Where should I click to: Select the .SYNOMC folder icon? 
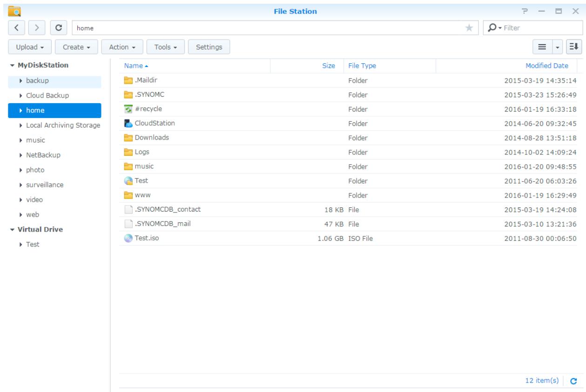click(128, 95)
